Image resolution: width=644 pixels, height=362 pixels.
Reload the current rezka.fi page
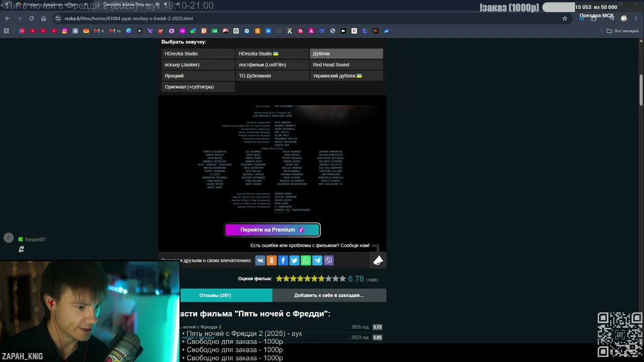31,19
